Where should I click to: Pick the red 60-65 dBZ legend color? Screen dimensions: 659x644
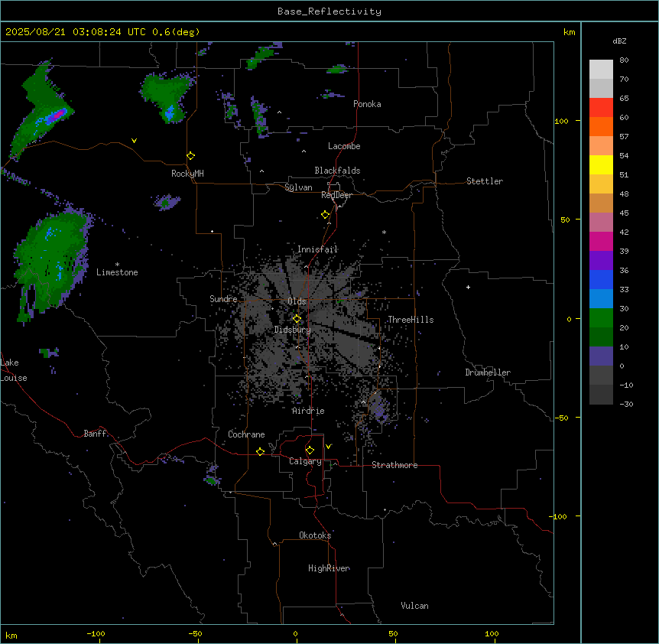click(x=601, y=107)
